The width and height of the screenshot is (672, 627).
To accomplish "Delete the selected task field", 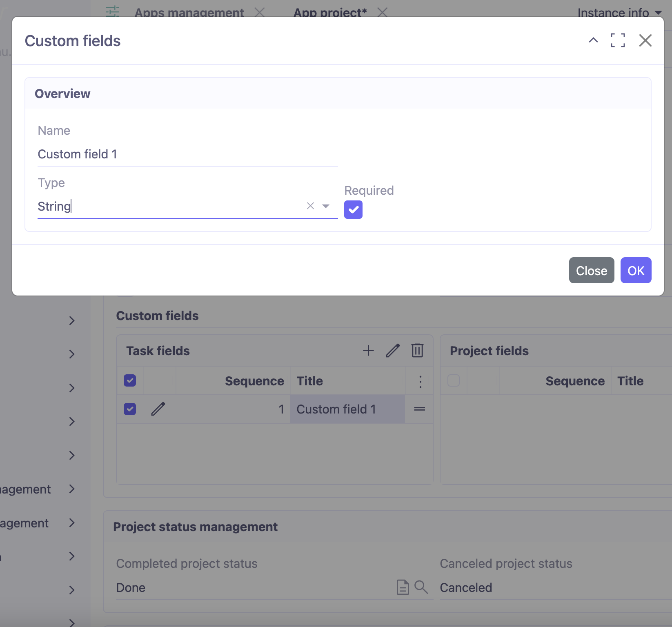I will (x=417, y=350).
